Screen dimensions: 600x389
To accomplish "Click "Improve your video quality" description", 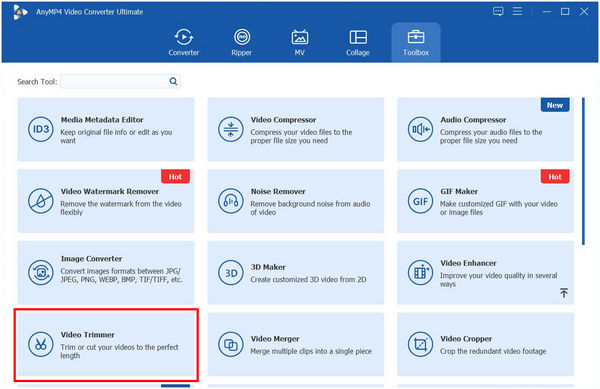I will pos(499,280).
